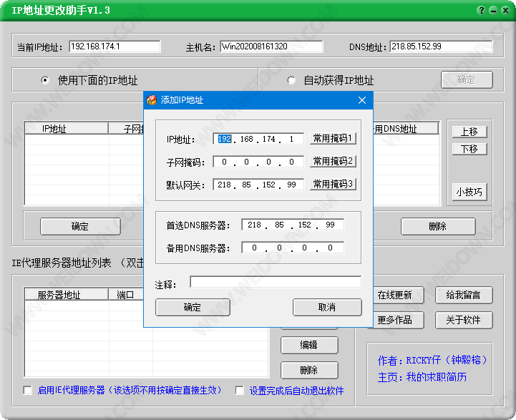Select the 使用下面的IP地址 radio button
516x420 pixels.
(x=45, y=80)
